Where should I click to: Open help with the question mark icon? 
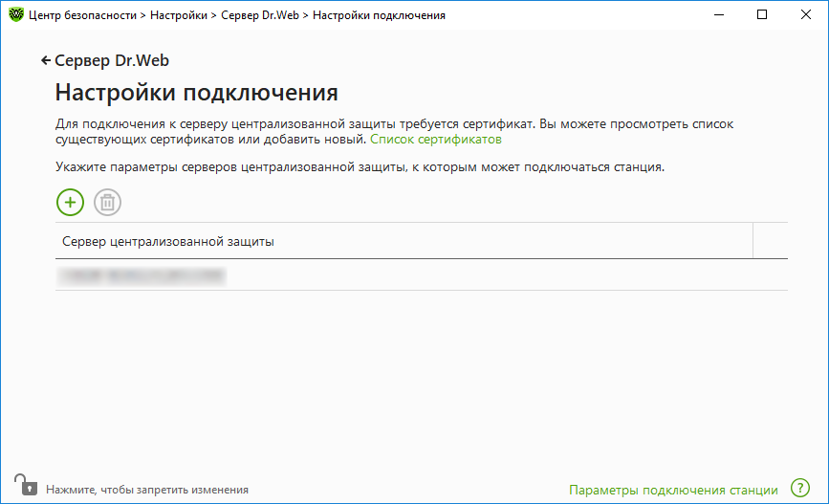click(x=800, y=488)
